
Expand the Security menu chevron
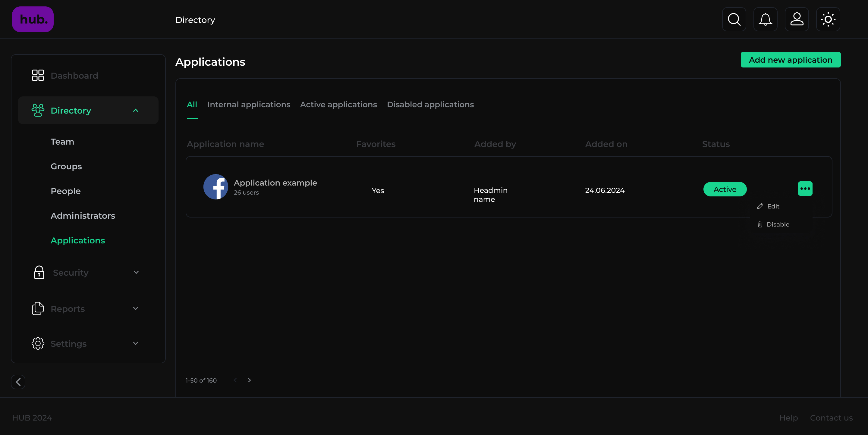pos(136,272)
